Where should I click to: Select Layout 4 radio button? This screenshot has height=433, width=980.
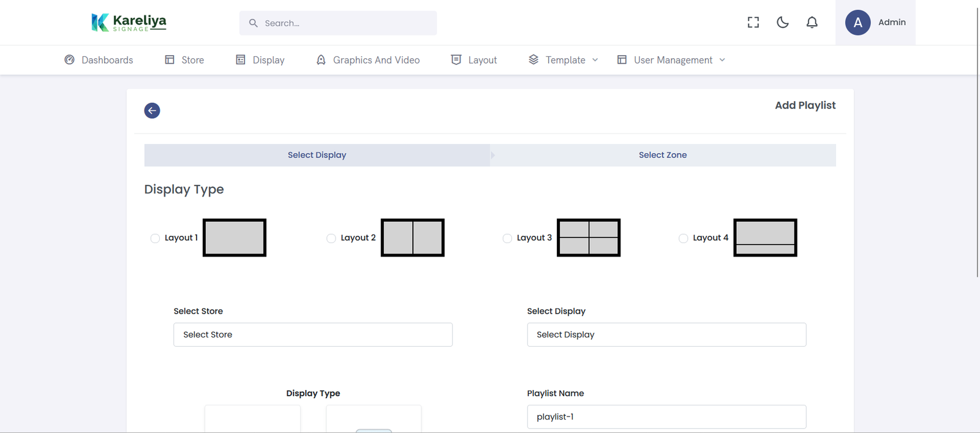(x=684, y=238)
